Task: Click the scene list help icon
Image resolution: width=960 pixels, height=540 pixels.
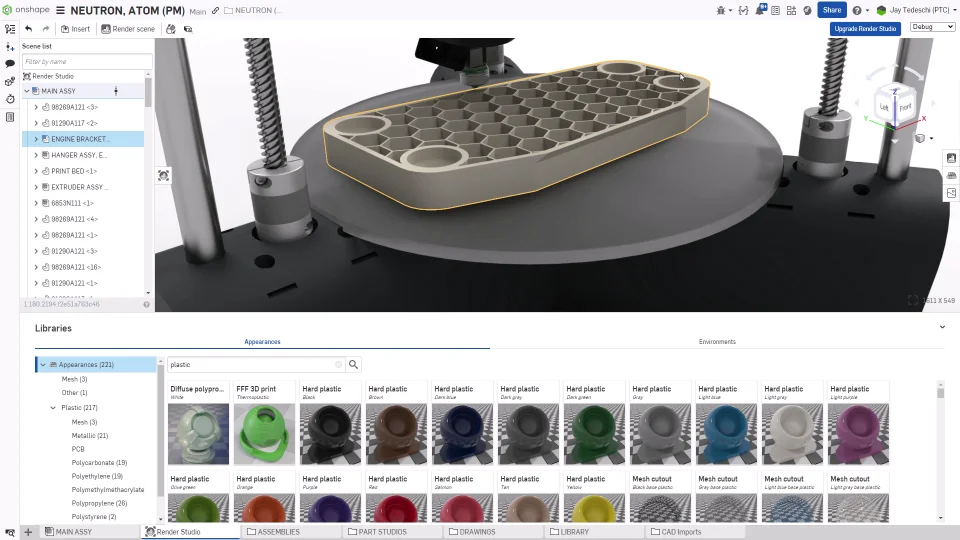Action: (x=146, y=304)
